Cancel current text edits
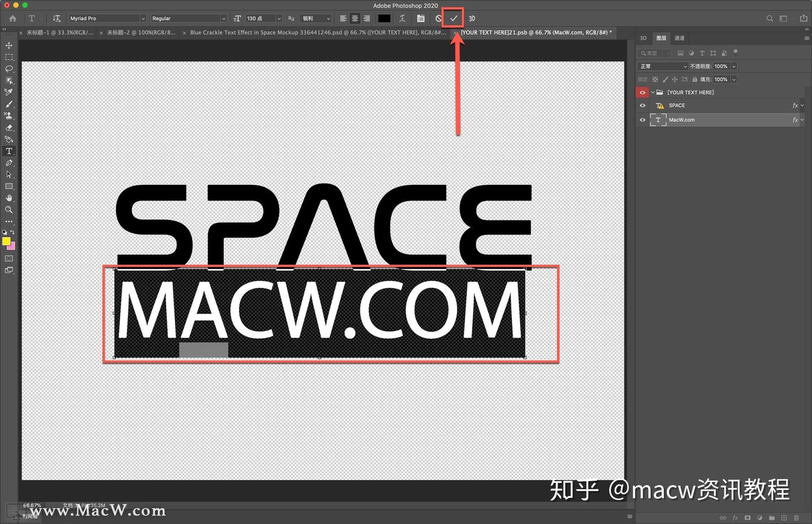 (x=439, y=18)
